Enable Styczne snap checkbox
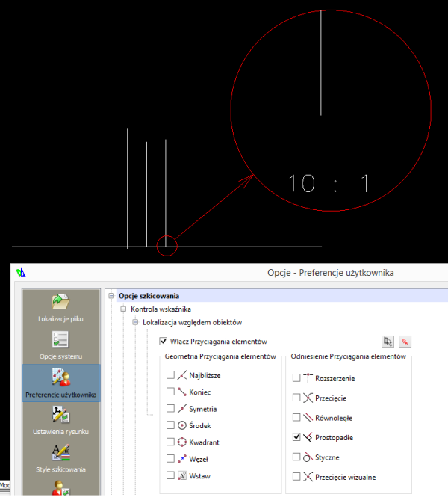The image size is (448, 497). 296,457
